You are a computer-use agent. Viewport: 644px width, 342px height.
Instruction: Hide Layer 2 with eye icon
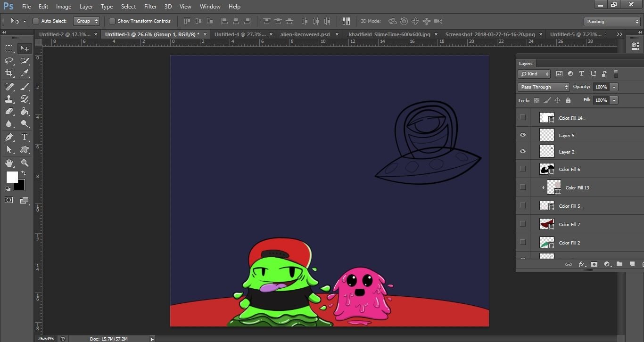[522, 152]
